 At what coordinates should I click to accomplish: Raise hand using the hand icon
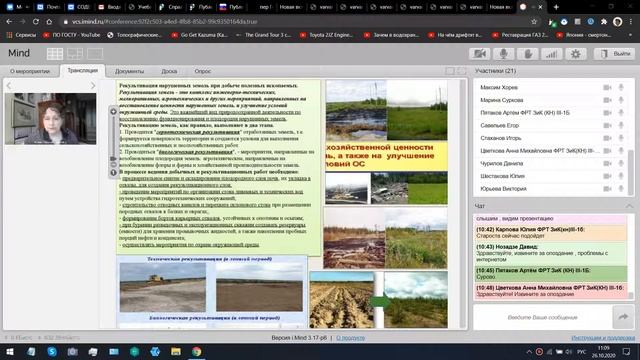(x=528, y=54)
